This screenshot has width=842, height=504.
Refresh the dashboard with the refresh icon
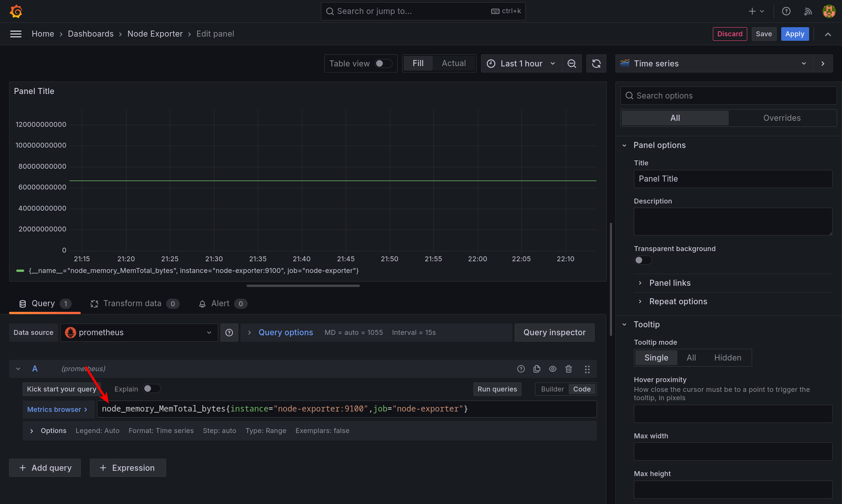point(596,63)
